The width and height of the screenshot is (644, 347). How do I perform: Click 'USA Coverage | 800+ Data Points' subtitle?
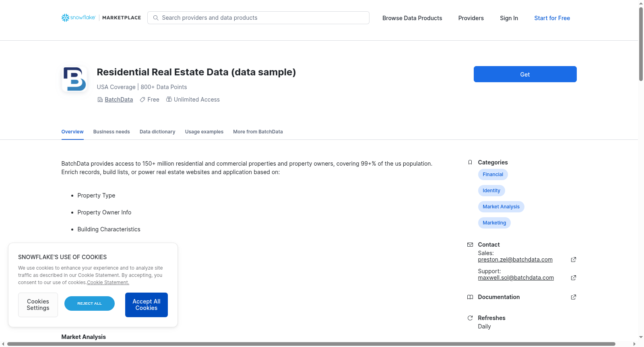coord(142,87)
